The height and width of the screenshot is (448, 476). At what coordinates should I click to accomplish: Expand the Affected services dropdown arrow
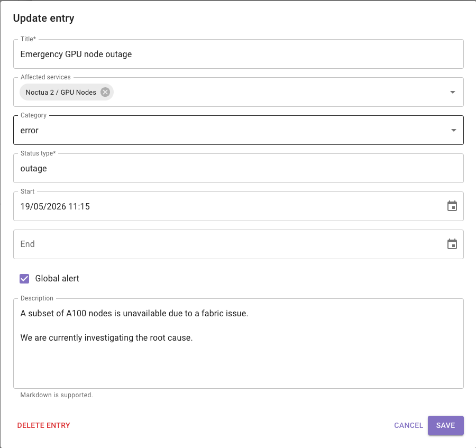453,92
